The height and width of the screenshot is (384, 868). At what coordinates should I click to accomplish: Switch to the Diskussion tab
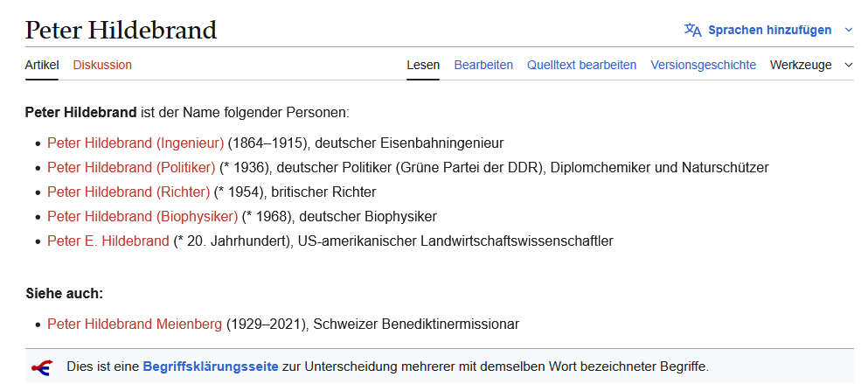pos(102,66)
